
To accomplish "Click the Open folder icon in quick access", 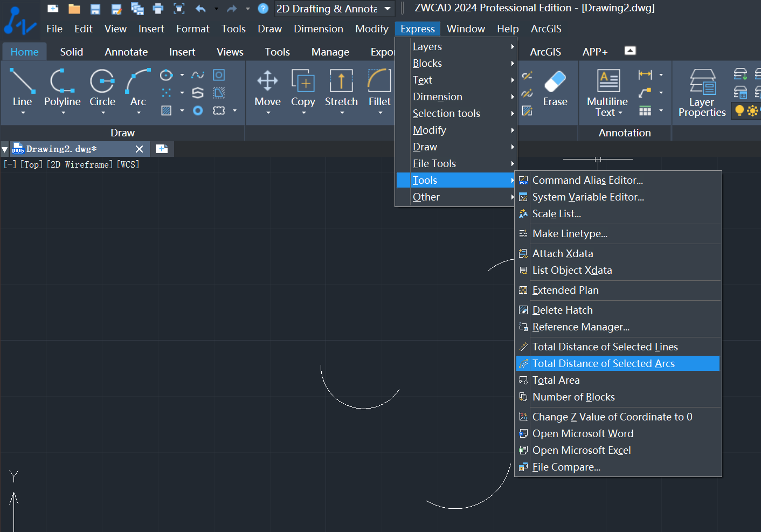I will point(74,9).
